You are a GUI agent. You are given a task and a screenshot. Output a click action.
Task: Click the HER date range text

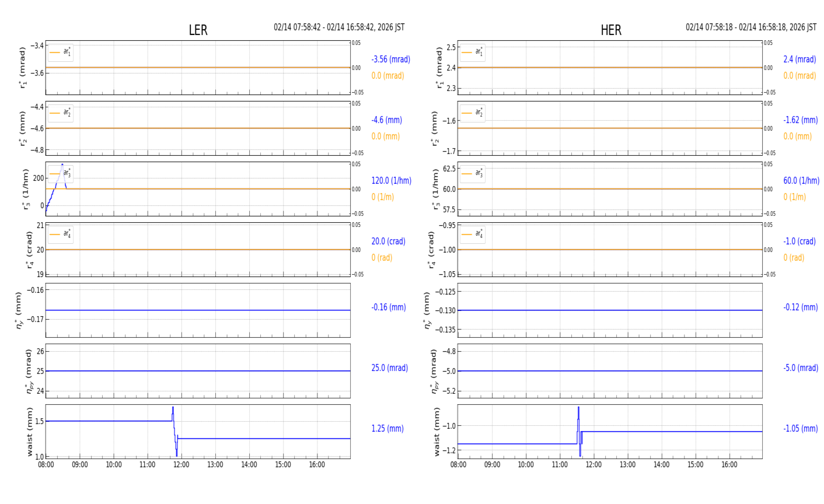coord(750,27)
